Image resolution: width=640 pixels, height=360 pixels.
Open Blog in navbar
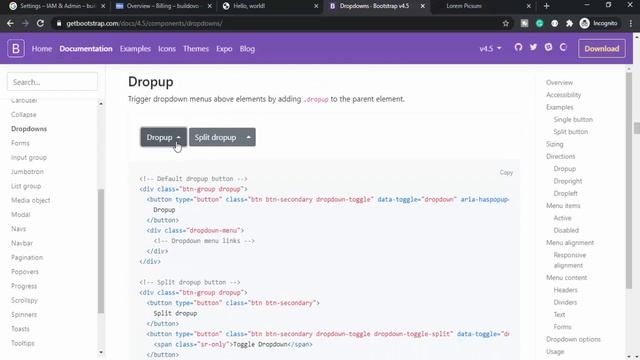(247, 49)
